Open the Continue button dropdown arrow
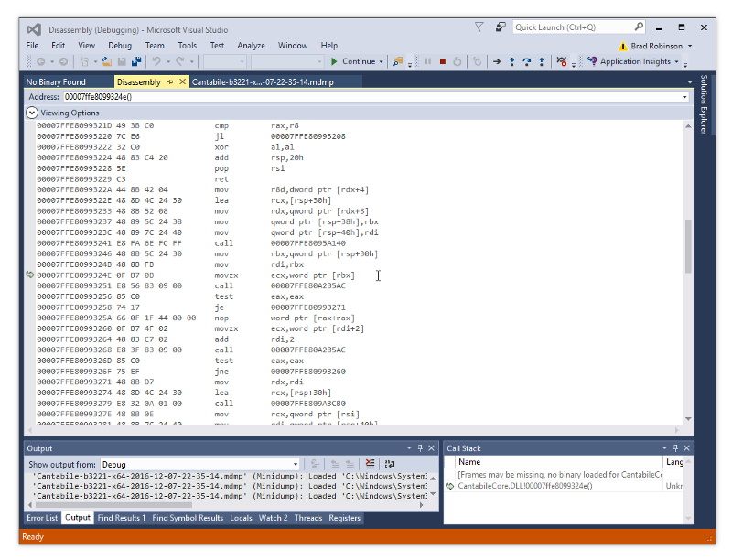This screenshot has height=560, width=732. coord(382,61)
